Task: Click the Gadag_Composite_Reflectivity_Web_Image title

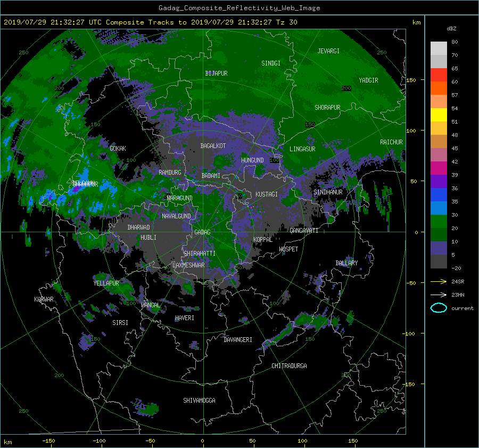Action: coord(240,8)
